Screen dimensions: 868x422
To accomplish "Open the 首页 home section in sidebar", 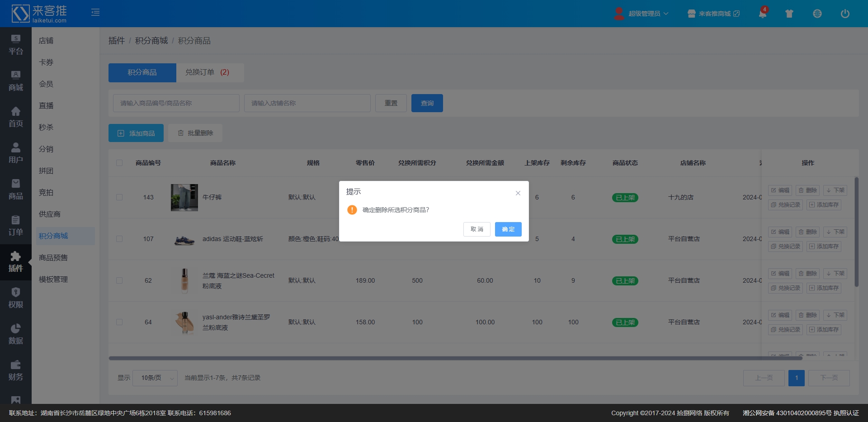I will 16,117.
